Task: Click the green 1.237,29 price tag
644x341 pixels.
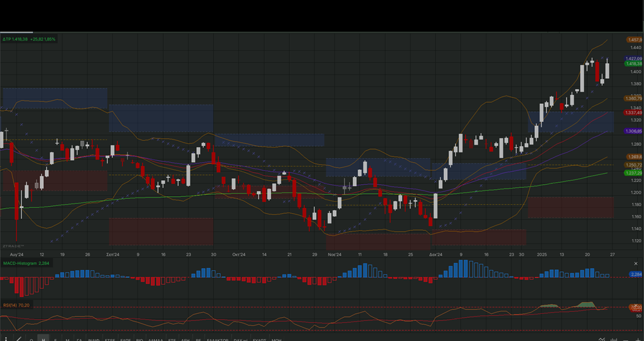Action: pos(633,173)
